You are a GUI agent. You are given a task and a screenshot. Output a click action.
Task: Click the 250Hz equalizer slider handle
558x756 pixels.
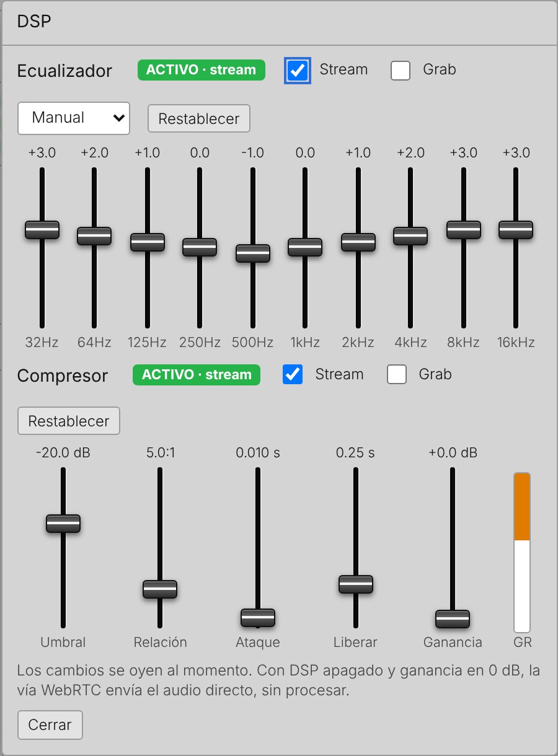pos(200,247)
